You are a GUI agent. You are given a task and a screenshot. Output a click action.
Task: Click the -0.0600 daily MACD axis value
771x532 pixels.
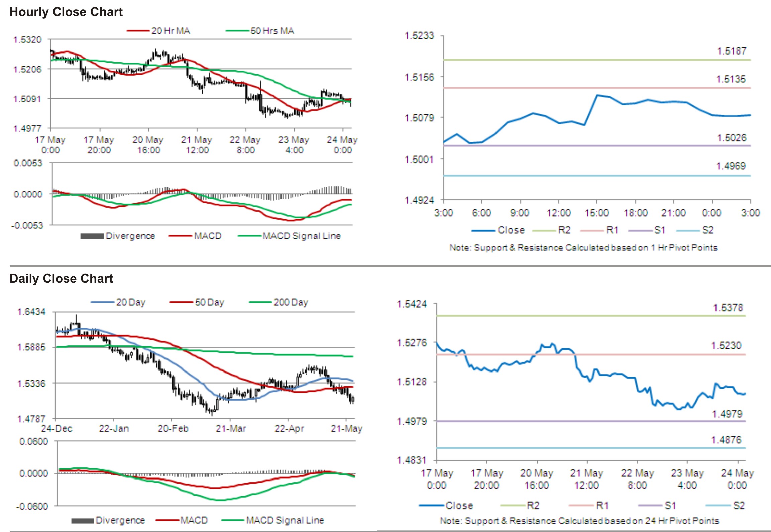(32, 507)
